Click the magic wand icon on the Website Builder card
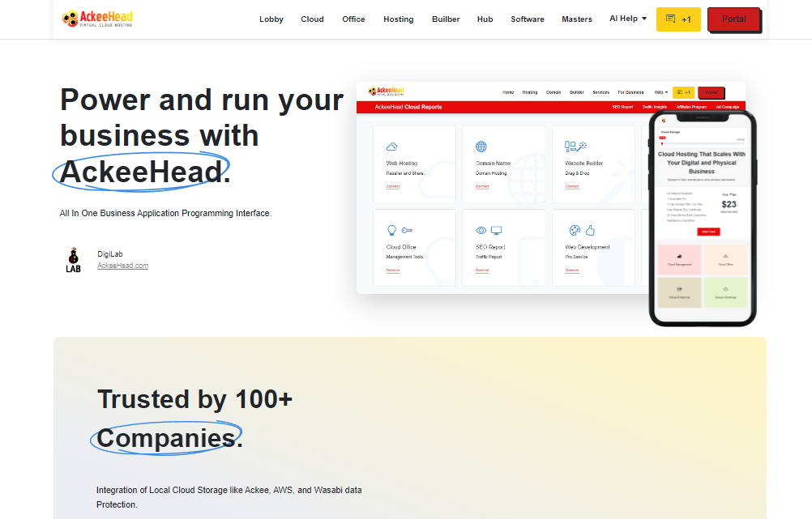This screenshot has height=519, width=812. tap(582, 147)
